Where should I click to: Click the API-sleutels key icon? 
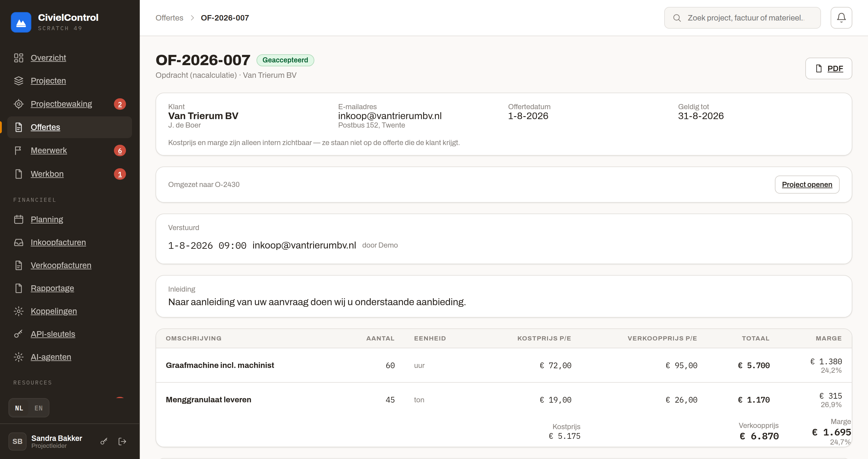coord(18,334)
